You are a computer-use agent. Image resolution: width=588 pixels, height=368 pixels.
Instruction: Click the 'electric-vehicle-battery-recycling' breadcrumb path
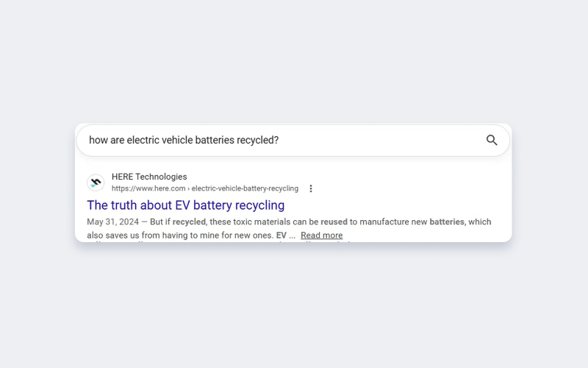[245, 188]
